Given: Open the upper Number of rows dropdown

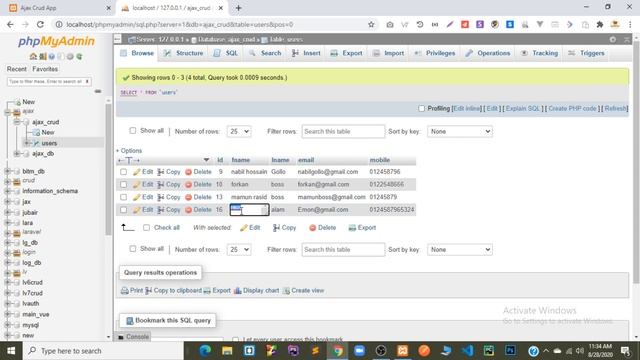Looking at the screenshot, I should [239, 131].
